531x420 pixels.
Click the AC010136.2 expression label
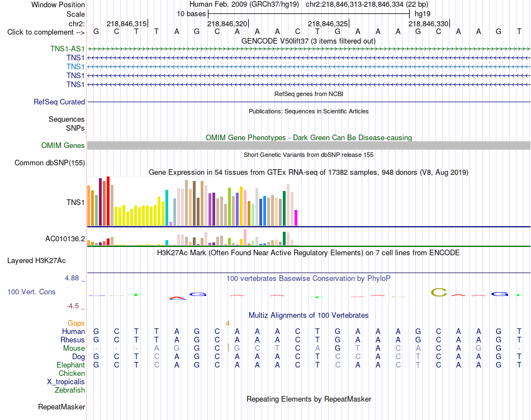coord(65,239)
